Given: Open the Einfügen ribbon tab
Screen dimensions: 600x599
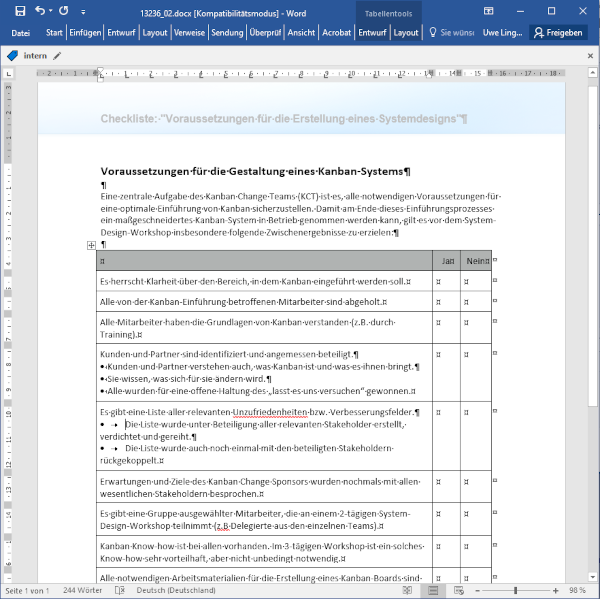Looking at the screenshot, I should coord(85,32).
